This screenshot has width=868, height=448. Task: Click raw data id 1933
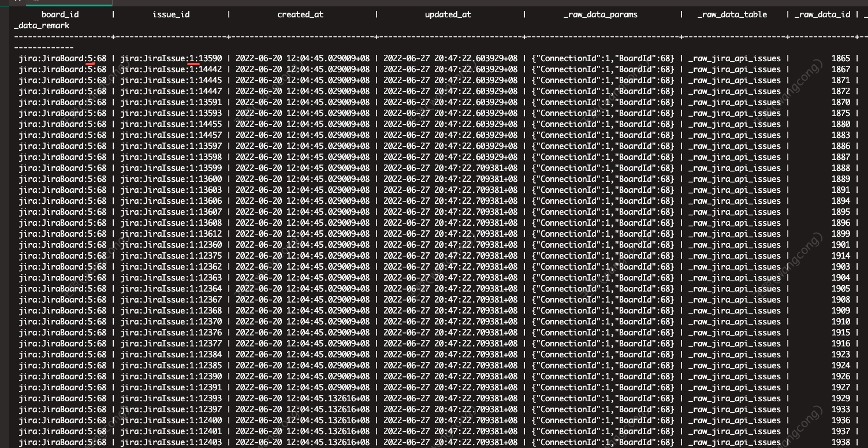(841, 409)
